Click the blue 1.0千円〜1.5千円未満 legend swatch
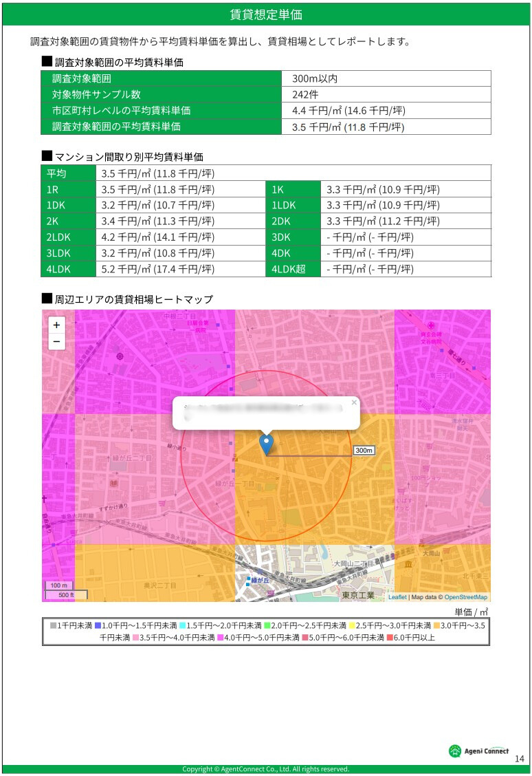Viewport: 532px width, 776px height. 98,626
